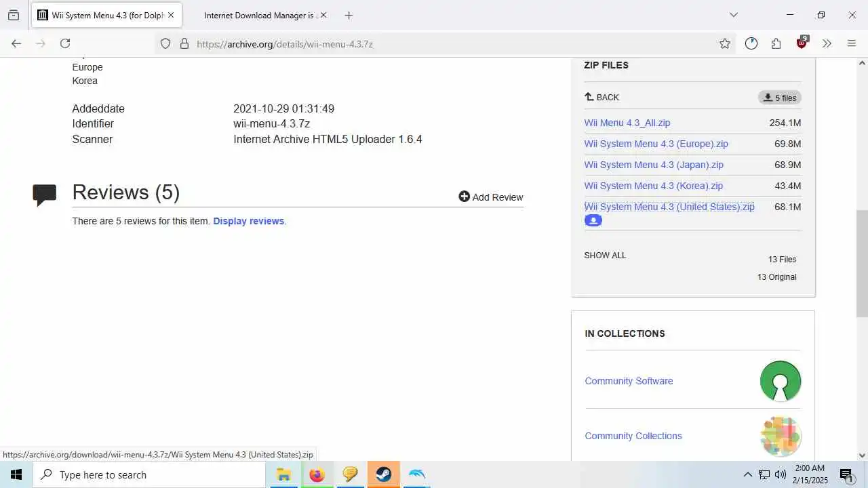Open Firefox View icon in tab bar
Viewport: 868px width, 488px height.
pyautogui.click(x=13, y=15)
